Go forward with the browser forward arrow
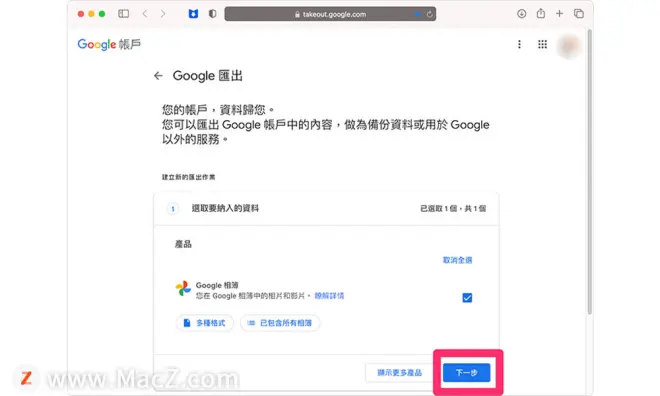Screen dimensions: 660x396 163,14
